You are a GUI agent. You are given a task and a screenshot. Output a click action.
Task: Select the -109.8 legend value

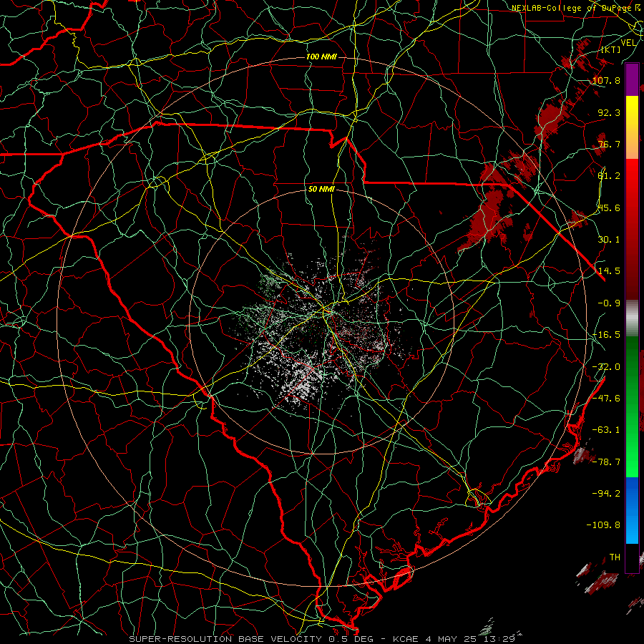coord(603,525)
